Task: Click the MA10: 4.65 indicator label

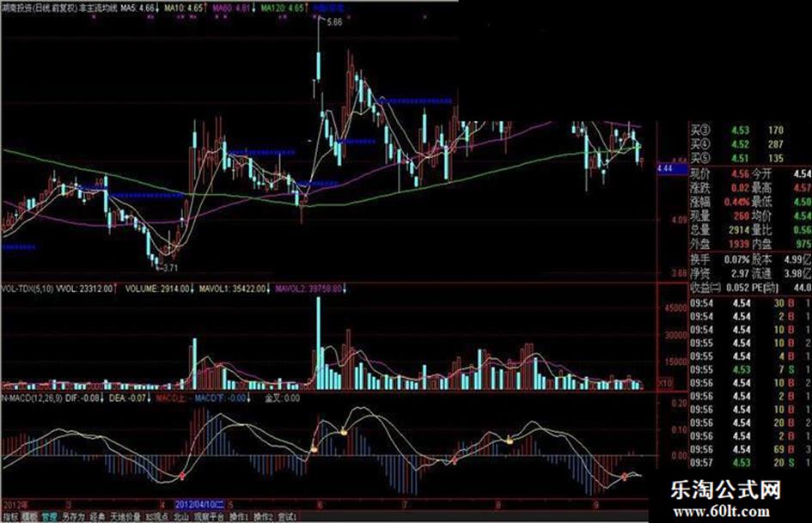Action: (184, 8)
